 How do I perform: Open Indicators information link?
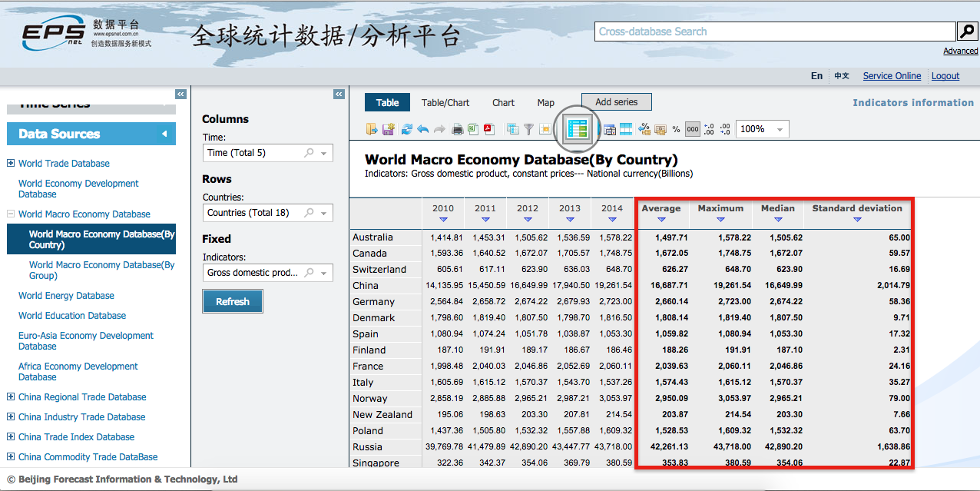click(913, 102)
